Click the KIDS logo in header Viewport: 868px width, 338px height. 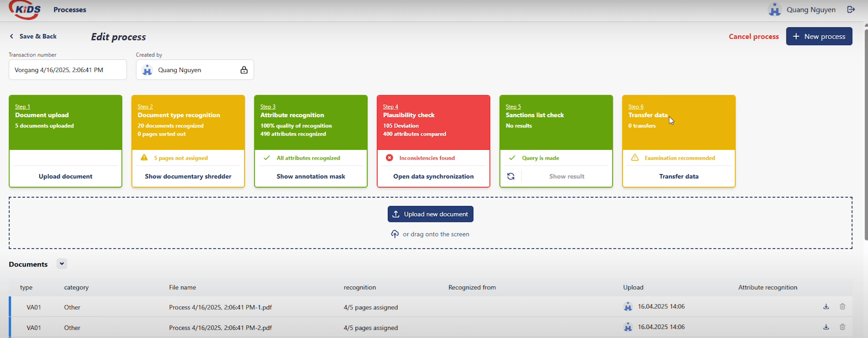[x=25, y=10]
